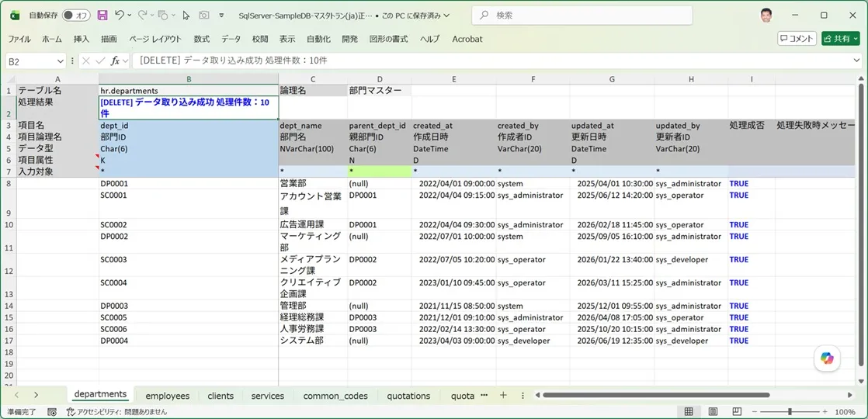
Task: Click the SC0004 cell
Action: pyautogui.click(x=189, y=288)
